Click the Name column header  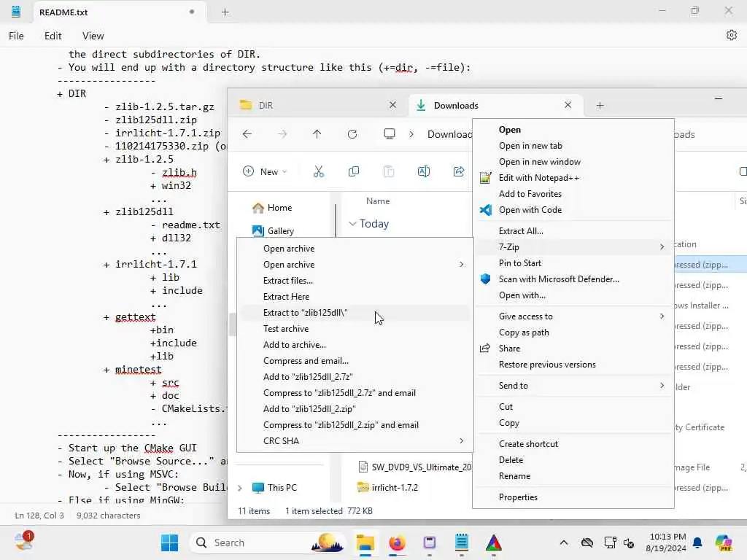tap(378, 201)
